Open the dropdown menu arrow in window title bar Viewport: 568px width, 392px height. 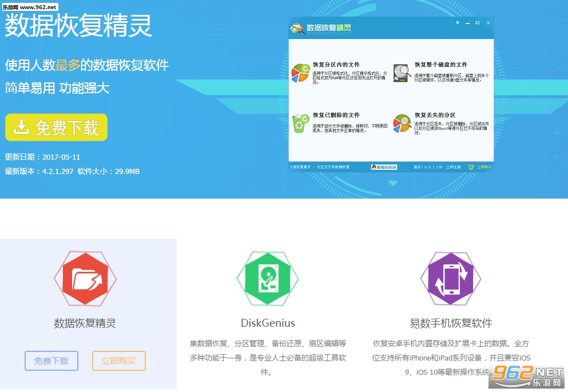458,23
